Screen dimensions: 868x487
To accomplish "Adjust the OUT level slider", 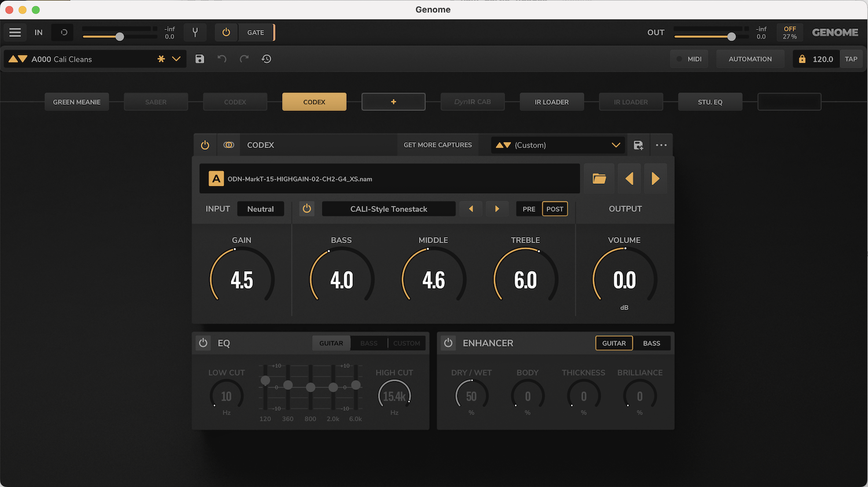I will click(731, 36).
